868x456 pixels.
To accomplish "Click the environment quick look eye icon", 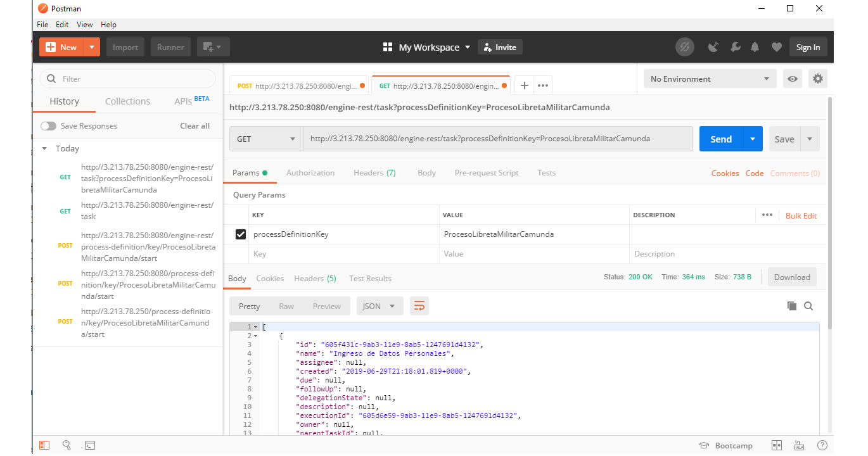I will tap(793, 79).
